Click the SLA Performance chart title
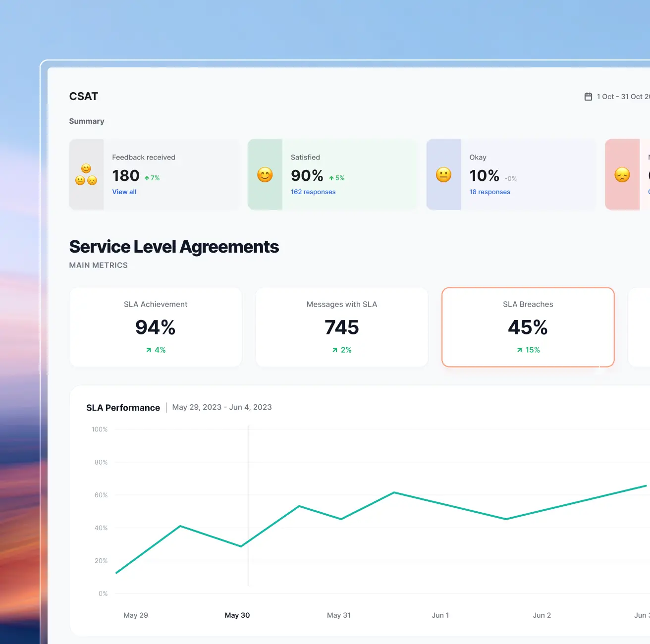Viewport: 650px width, 644px height. point(123,408)
